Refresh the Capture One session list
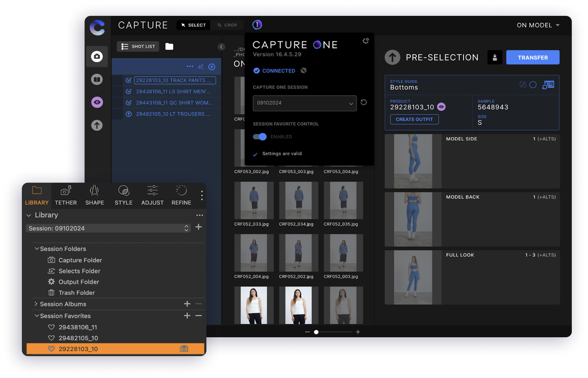This screenshot has height=378, width=588. tap(364, 102)
